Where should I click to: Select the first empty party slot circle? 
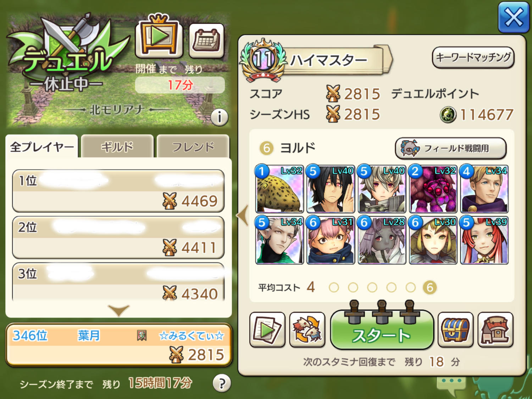(334, 287)
